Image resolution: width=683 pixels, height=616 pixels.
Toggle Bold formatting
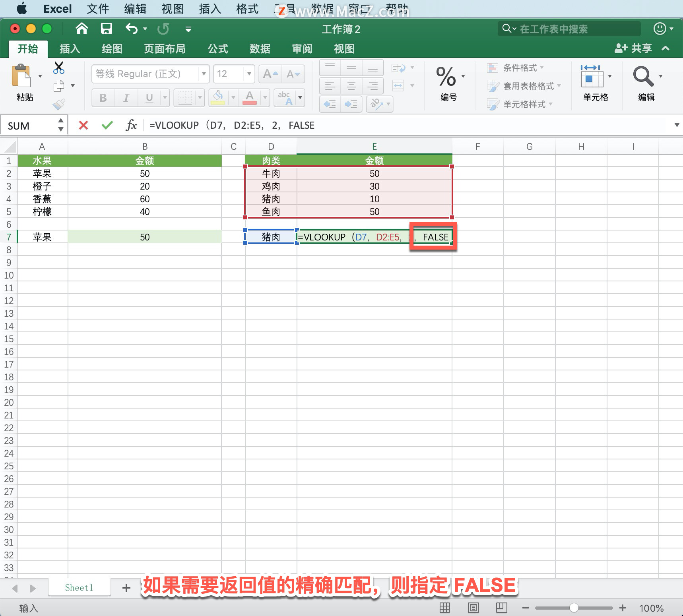click(x=103, y=98)
